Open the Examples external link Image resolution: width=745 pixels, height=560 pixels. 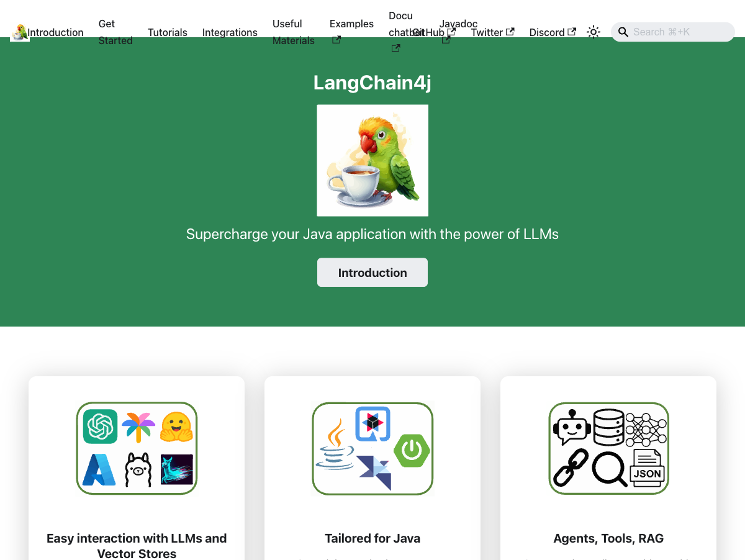(x=351, y=24)
